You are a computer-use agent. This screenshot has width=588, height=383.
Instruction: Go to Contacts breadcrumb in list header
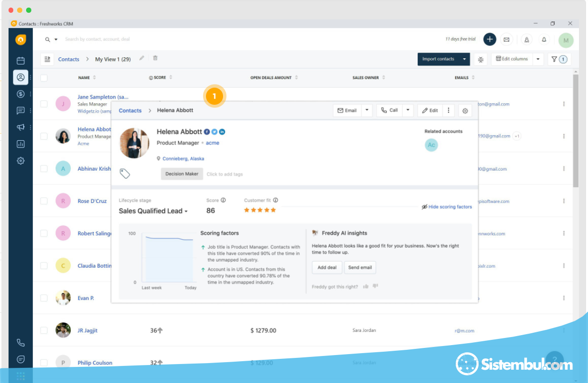coord(69,59)
